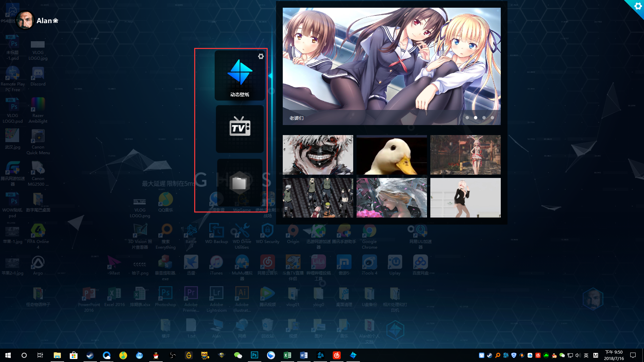644x362 pixels.
Task: Open the folder tile in the side menu
Action: (x=239, y=183)
